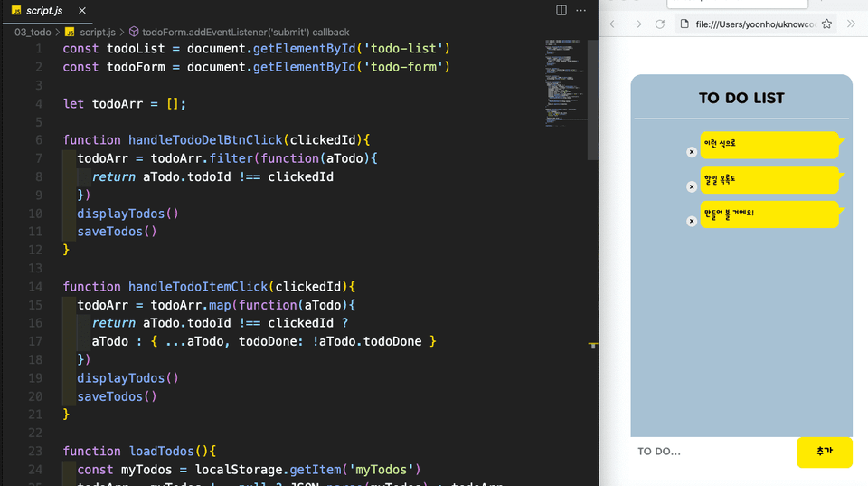Screen dimensions: 868x486
Task: Bookmark the page with the star icon
Action: pos(826,24)
